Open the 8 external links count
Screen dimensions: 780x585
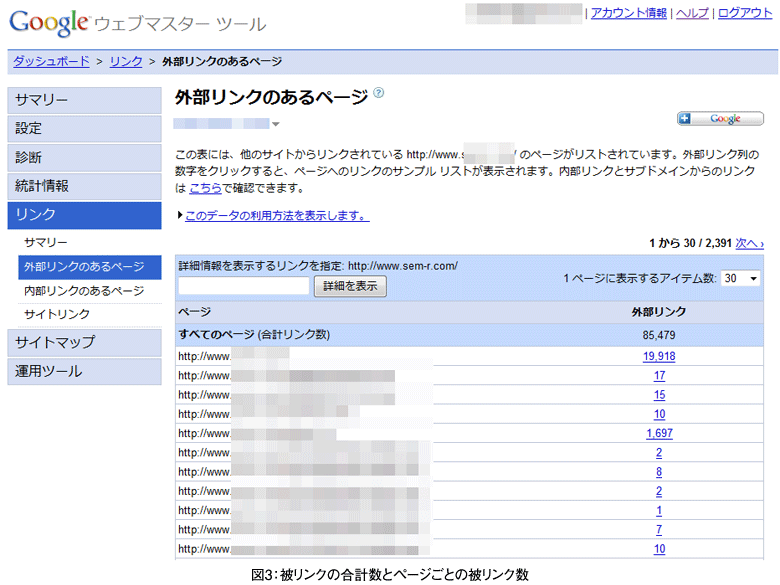click(x=659, y=472)
